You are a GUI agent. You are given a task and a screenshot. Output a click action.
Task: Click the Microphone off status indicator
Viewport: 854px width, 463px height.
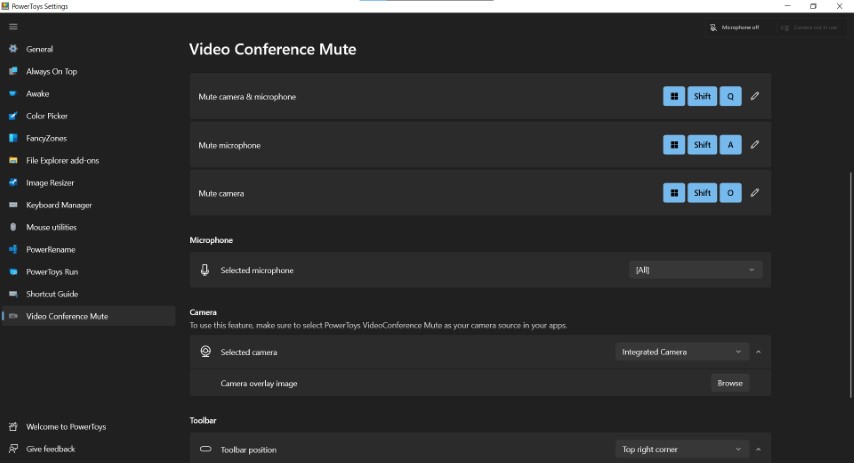(735, 28)
